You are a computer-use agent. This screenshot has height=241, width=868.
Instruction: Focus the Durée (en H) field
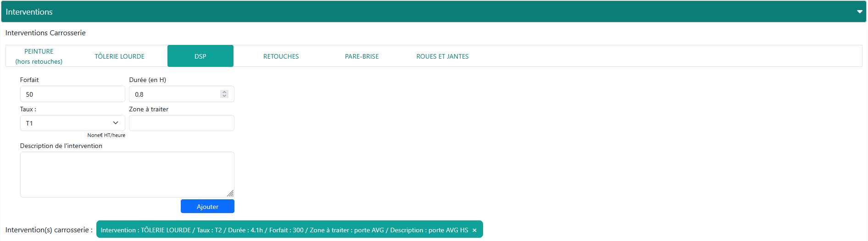[x=174, y=94]
